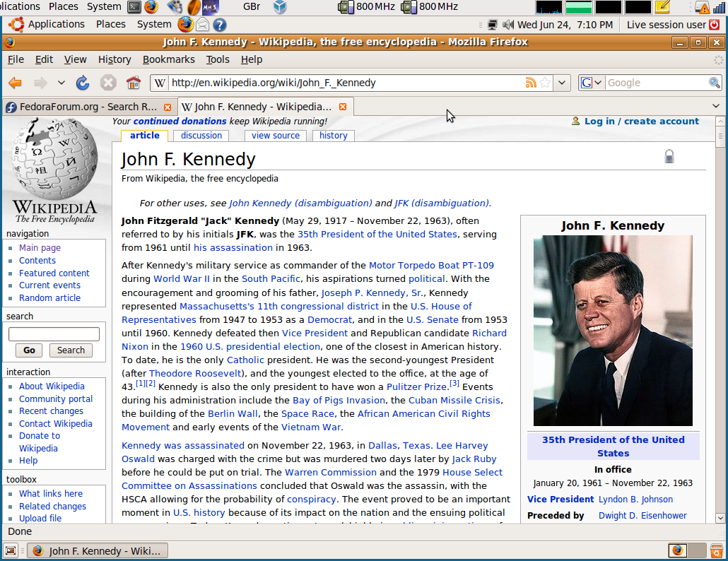Close the John F. Kennedy tab
This screenshot has width=728, height=561.
(x=343, y=107)
